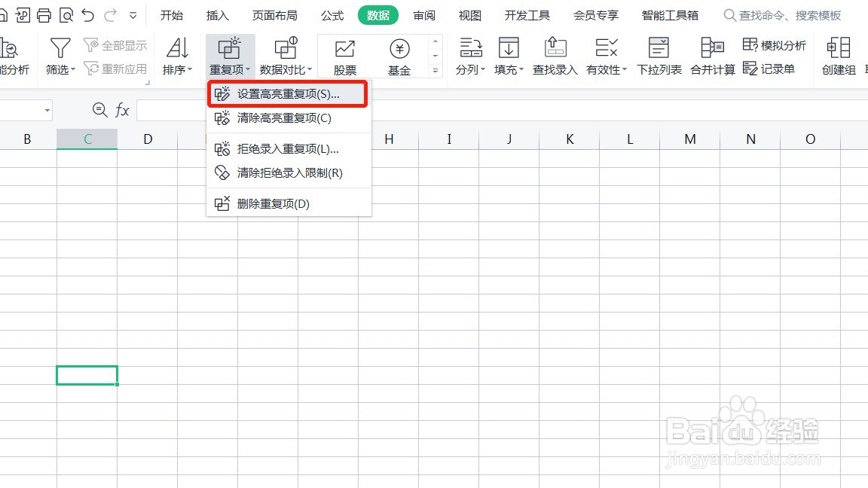Click the 创建组 icon
The height and width of the screenshot is (488, 868).
click(839, 49)
